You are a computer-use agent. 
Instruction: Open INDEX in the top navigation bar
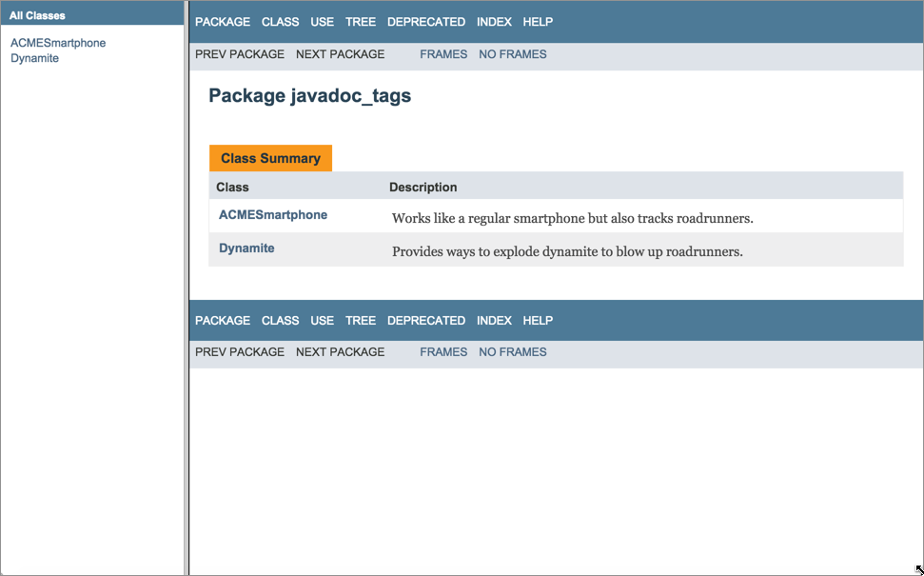(x=494, y=22)
